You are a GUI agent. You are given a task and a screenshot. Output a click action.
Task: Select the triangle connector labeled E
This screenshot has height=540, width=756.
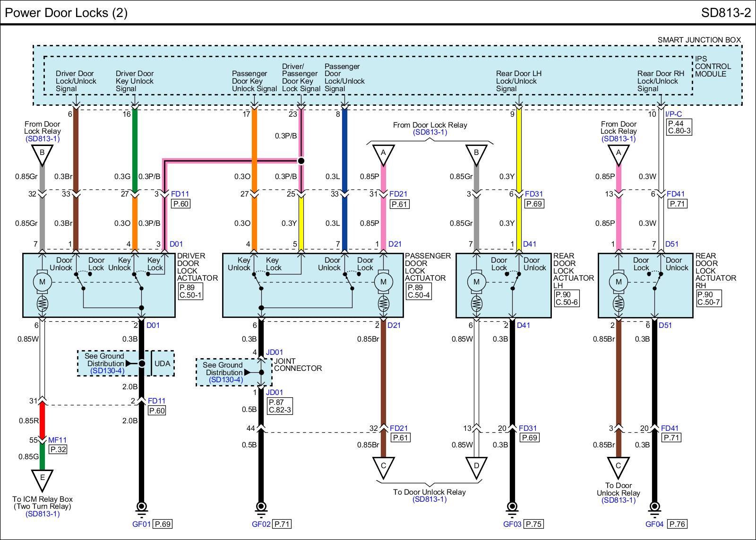coord(42,478)
